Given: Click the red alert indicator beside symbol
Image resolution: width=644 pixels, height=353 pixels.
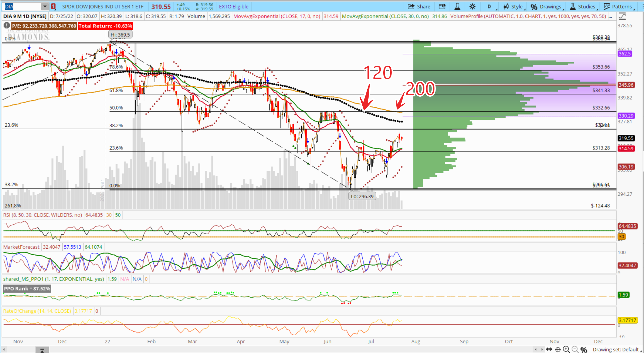Looking at the screenshot, I should 53,7.
